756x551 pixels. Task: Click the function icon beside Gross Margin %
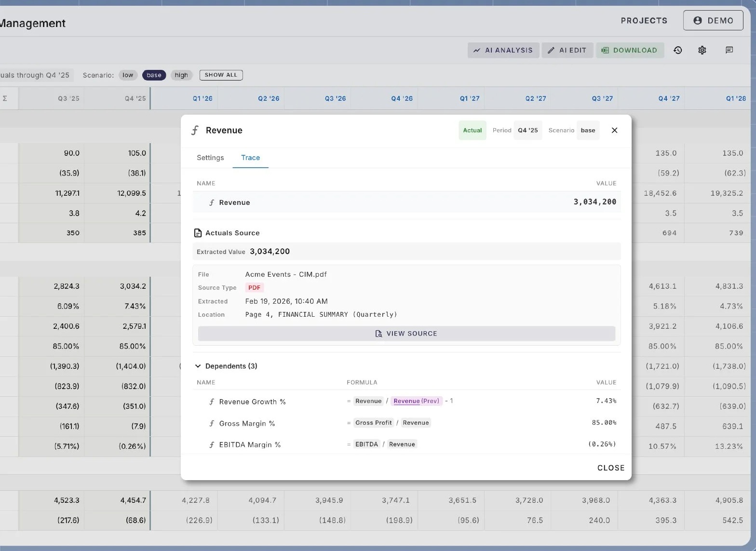(x=211, y=423)
